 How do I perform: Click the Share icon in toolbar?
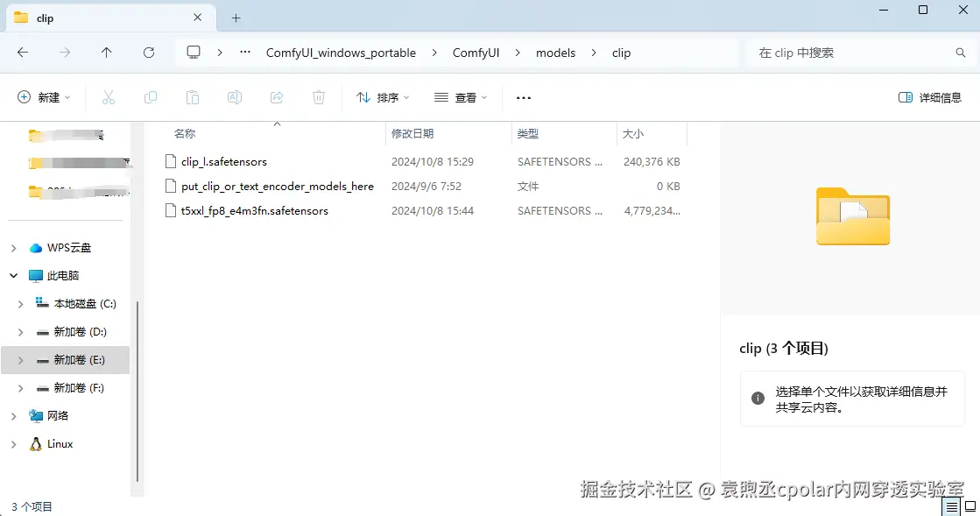277,97
